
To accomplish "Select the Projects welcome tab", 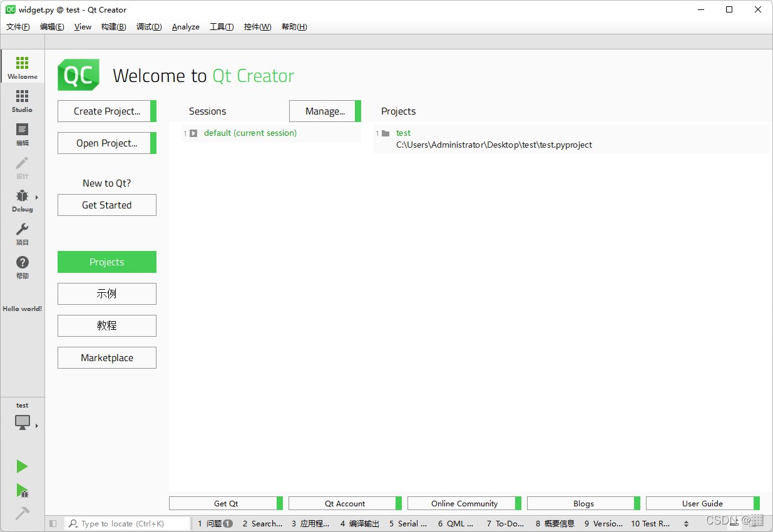I will 107,262.
